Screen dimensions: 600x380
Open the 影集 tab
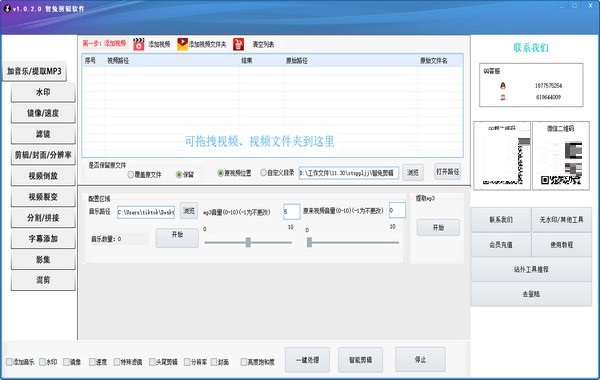tap(43, 259)
